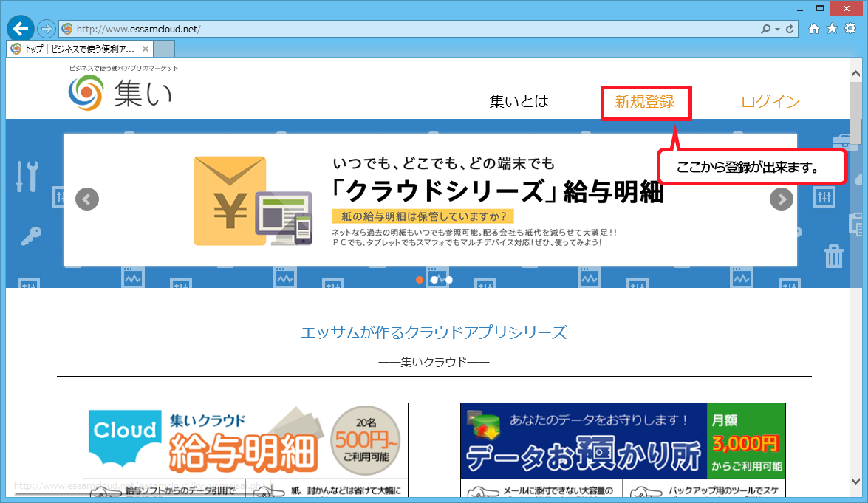Refresh the page with the reload icon
868x503 pixels.
(x=790, y=29)
